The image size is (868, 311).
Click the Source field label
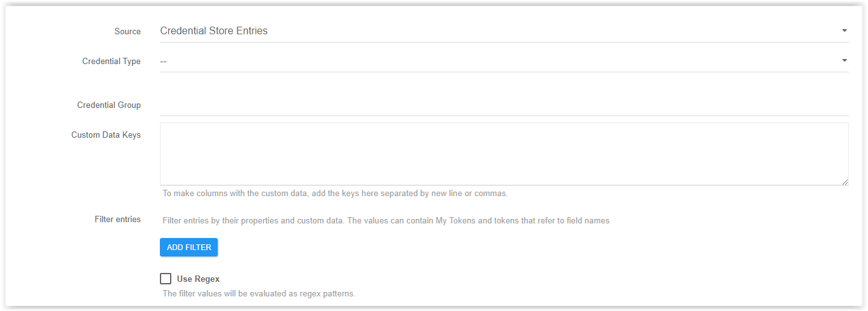(128, 31)
